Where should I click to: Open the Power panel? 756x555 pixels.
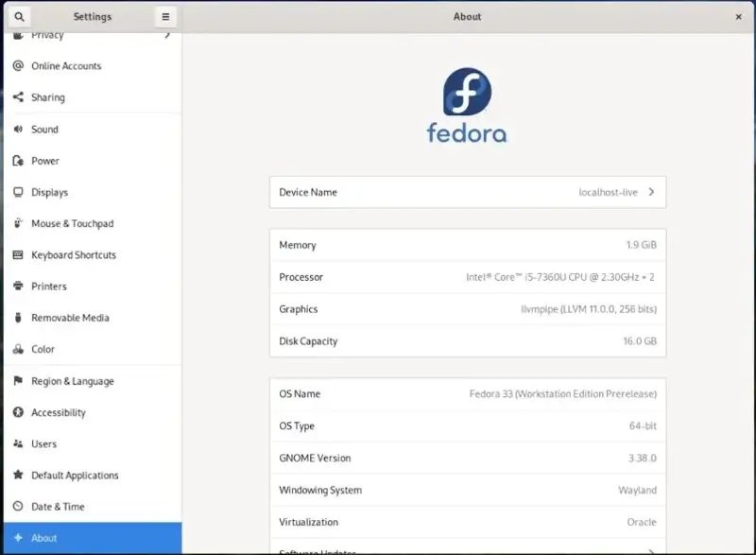pos(93,161)
